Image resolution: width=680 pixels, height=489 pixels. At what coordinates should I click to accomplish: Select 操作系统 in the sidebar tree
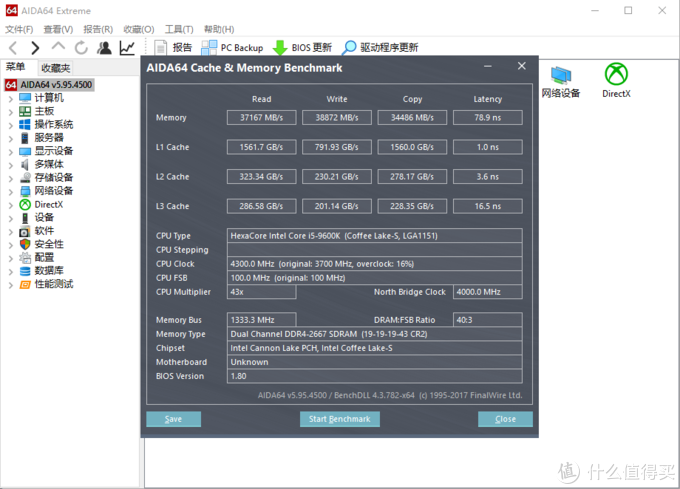point(54,125)
